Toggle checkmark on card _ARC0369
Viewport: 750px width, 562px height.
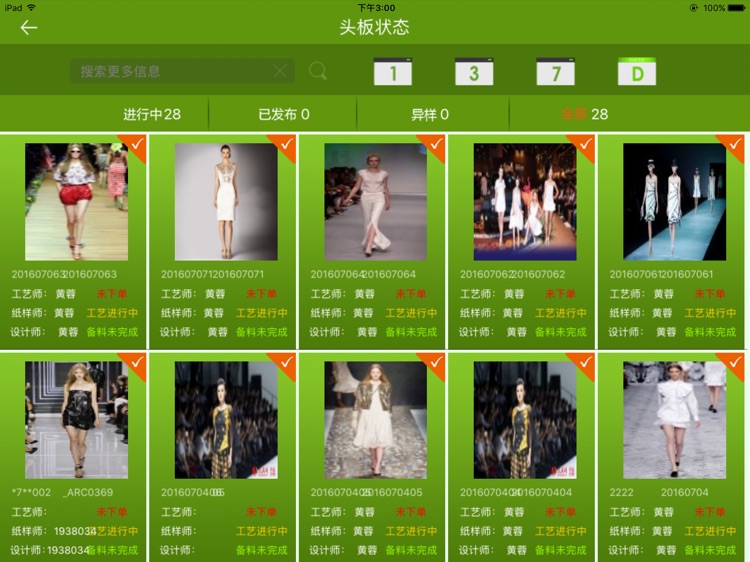pos(136,363)
